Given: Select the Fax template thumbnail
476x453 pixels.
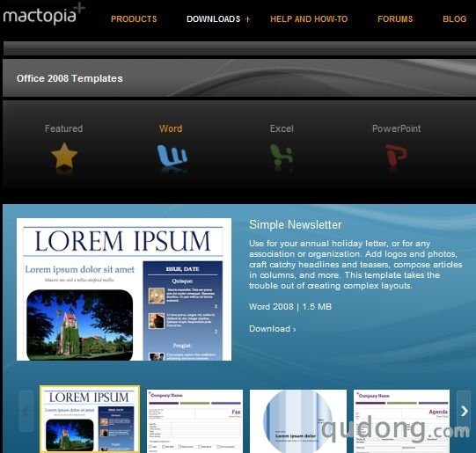Looking at the screenshot, I should 194,421.
